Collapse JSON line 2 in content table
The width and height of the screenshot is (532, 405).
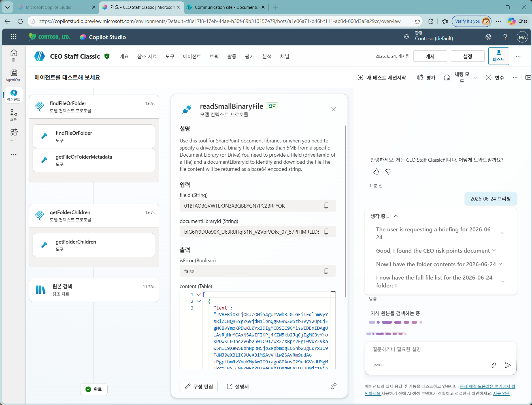[199, 301]
